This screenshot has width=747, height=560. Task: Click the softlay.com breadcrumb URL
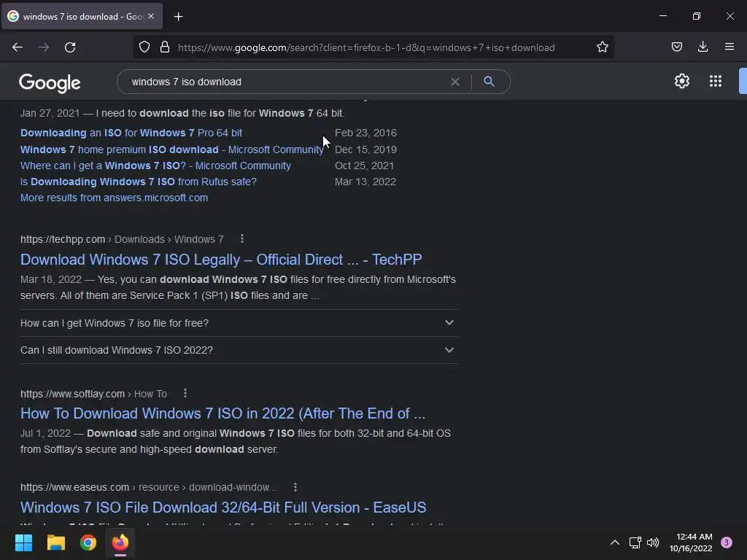tap(93, 394)
